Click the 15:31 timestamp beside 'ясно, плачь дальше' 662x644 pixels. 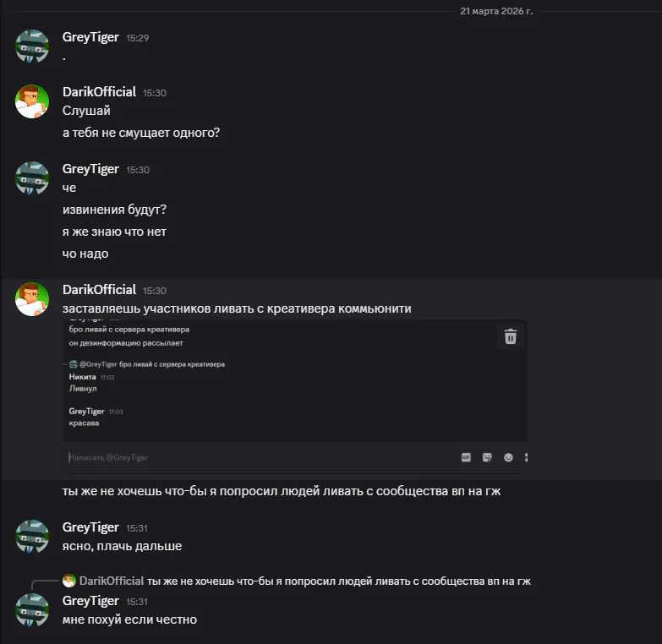(x=137, y=528)
